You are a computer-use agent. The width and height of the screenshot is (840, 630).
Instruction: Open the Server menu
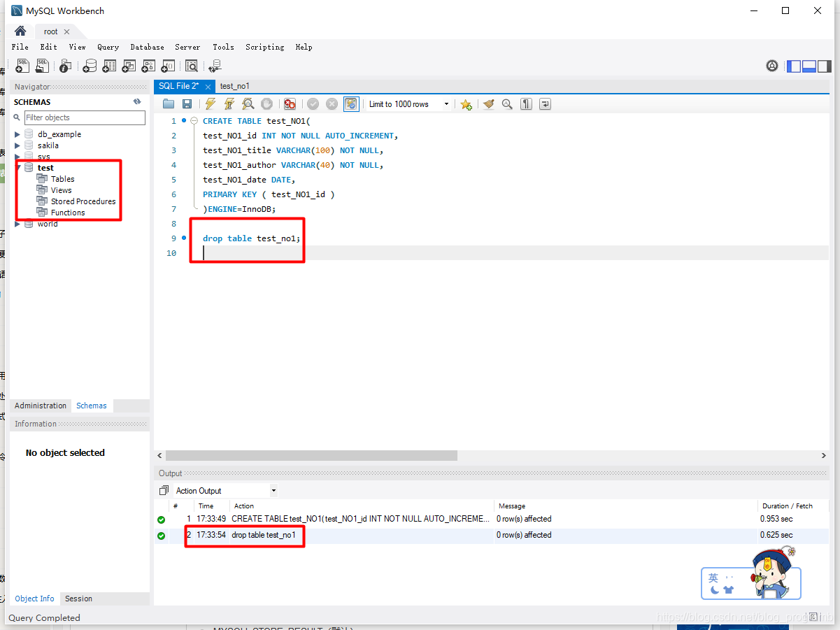tap(187, 47)
